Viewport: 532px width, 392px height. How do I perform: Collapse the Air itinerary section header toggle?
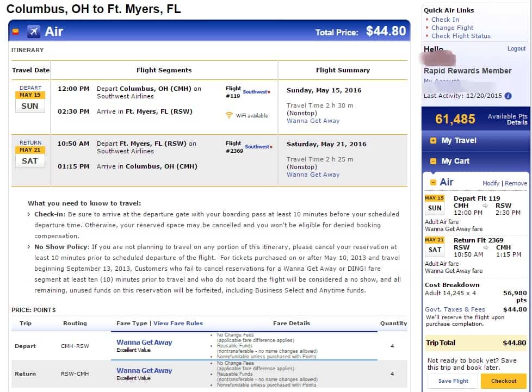tap(15, 32)
